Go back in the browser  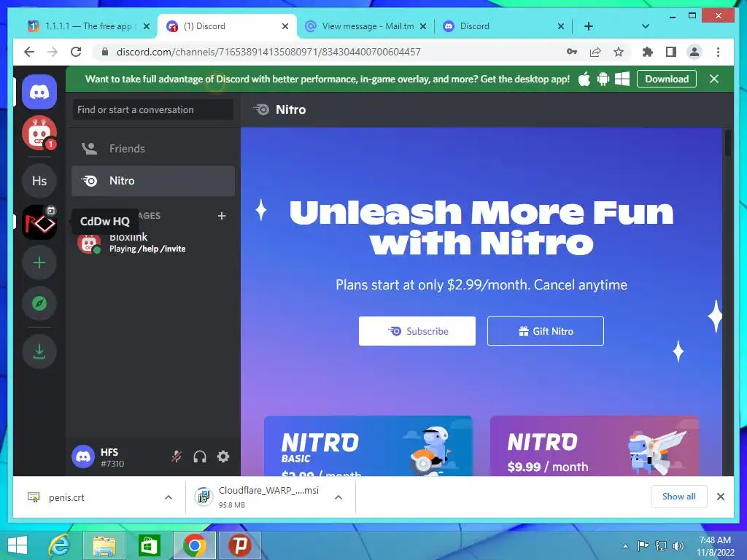pyautogui.click(x=29, y=52)
